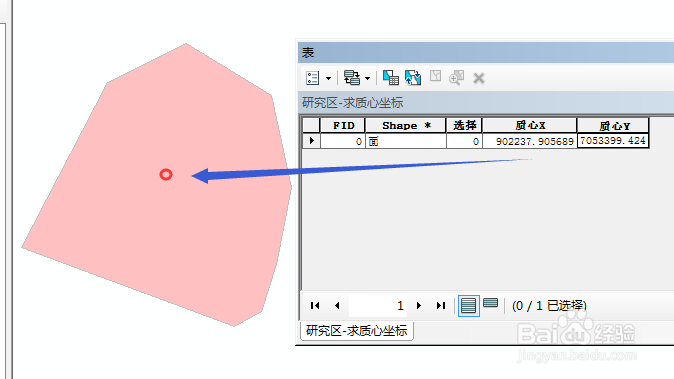This screenshot has height=379, width=674.
Task: Click the table header select-all corner cell
Action: click(x=311, y=125)
